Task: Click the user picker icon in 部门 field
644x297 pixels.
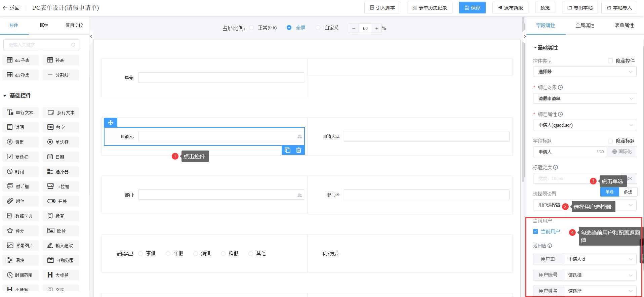Action: (299, 195)
